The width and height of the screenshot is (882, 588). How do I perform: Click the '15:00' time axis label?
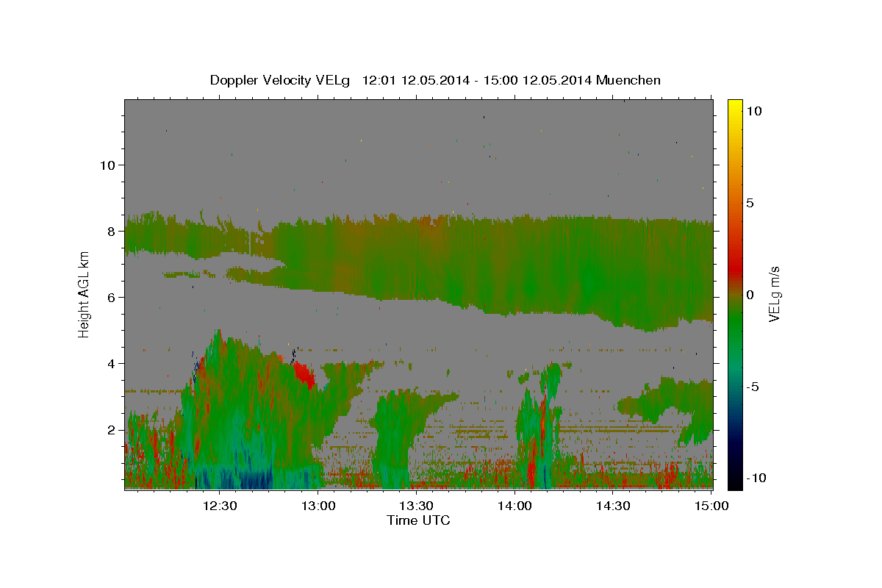tap(711, 506)
